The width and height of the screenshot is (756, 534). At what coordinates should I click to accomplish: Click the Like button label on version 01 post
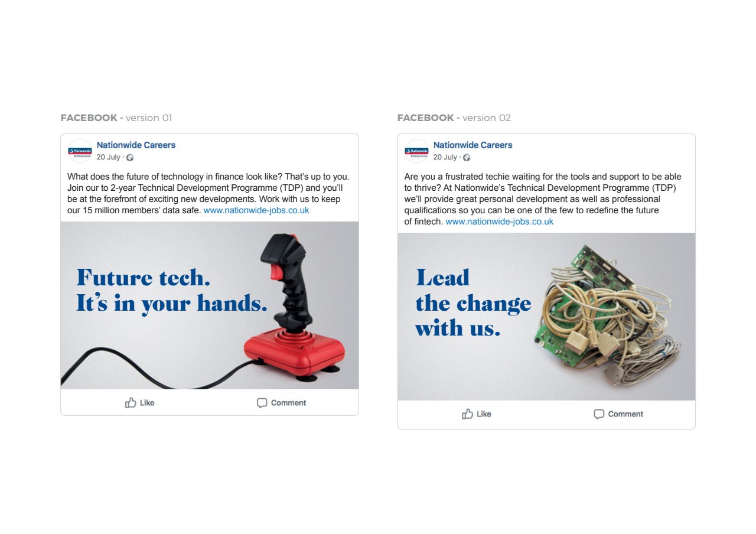click(x=147, y=403)
